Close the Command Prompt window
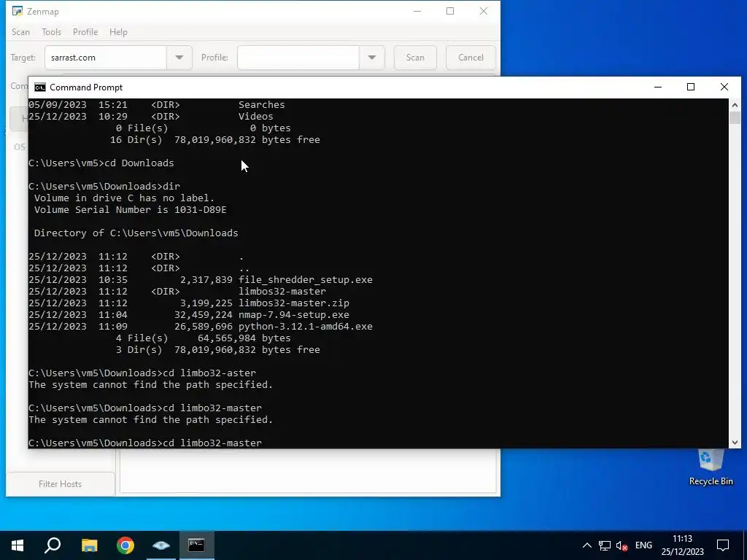 [x=724, y=87]
